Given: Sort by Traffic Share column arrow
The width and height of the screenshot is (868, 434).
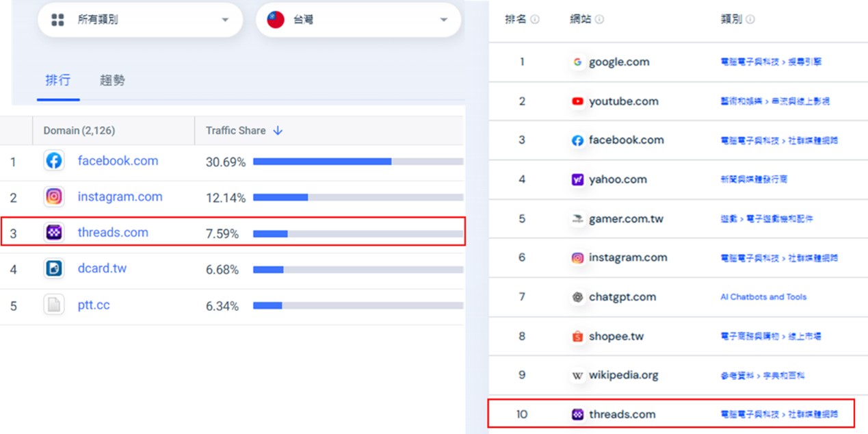Looking at the screenshot, I should (278, 131).
